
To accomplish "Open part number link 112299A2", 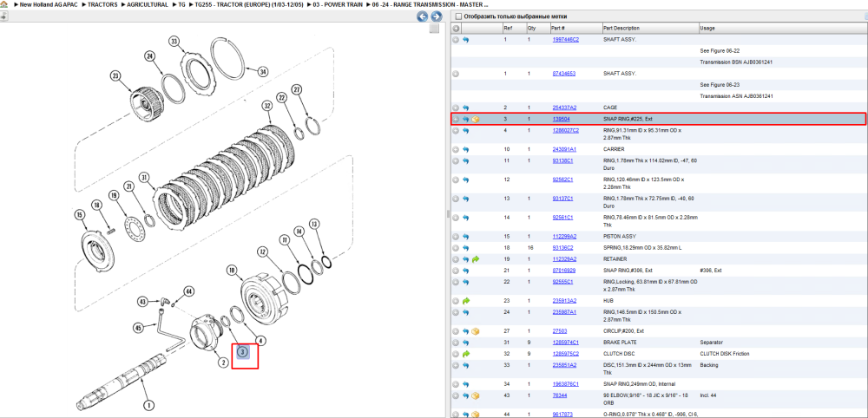I will (x=564, y=237).
